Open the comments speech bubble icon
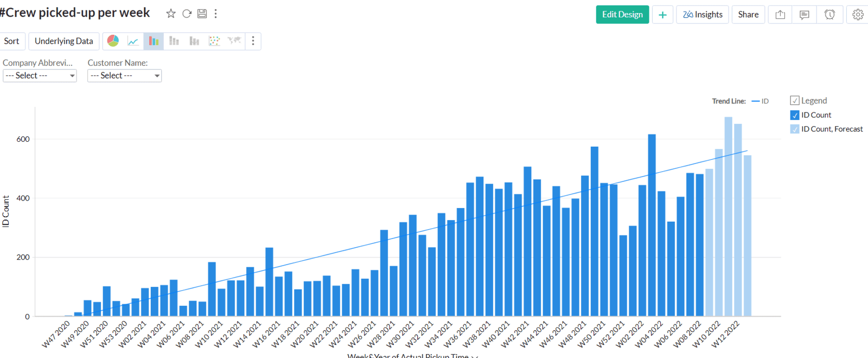The image size is (868, 358). [x=805, y=15]
